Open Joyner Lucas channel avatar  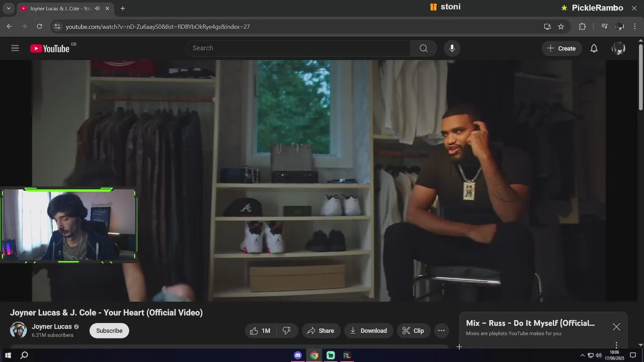coord(19,330)
